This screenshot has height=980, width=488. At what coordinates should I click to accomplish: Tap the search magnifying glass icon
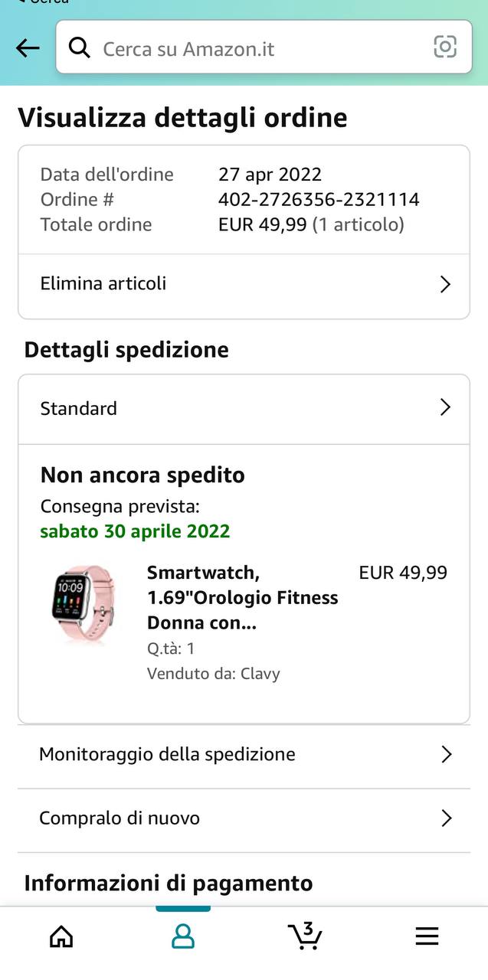79,47
